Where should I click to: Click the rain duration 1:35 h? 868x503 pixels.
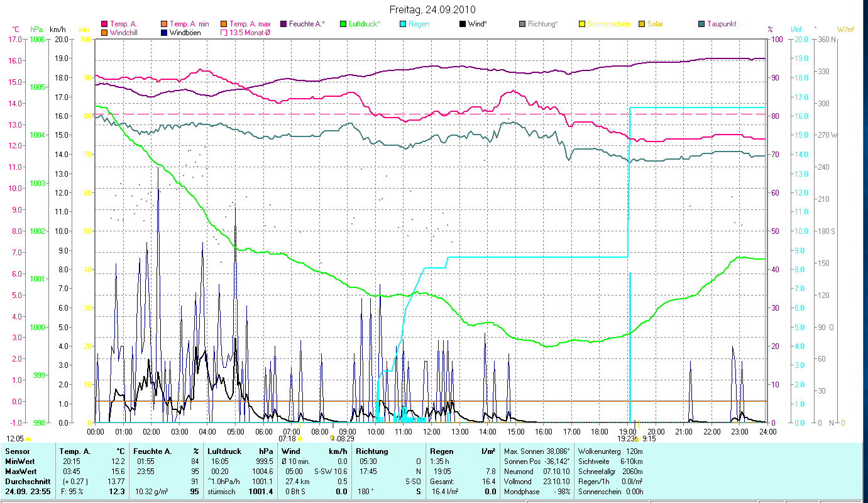pos(440,462)
